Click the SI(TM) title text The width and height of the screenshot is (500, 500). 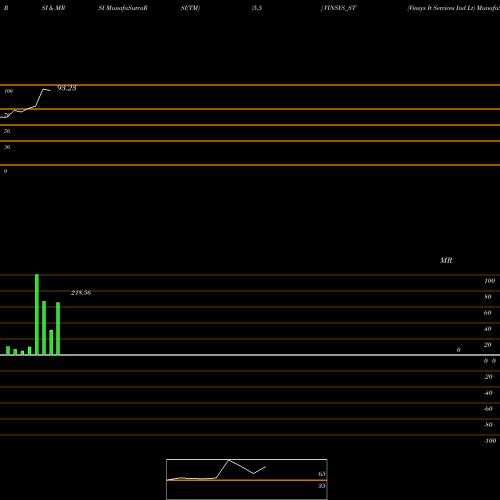coord(190,8)
